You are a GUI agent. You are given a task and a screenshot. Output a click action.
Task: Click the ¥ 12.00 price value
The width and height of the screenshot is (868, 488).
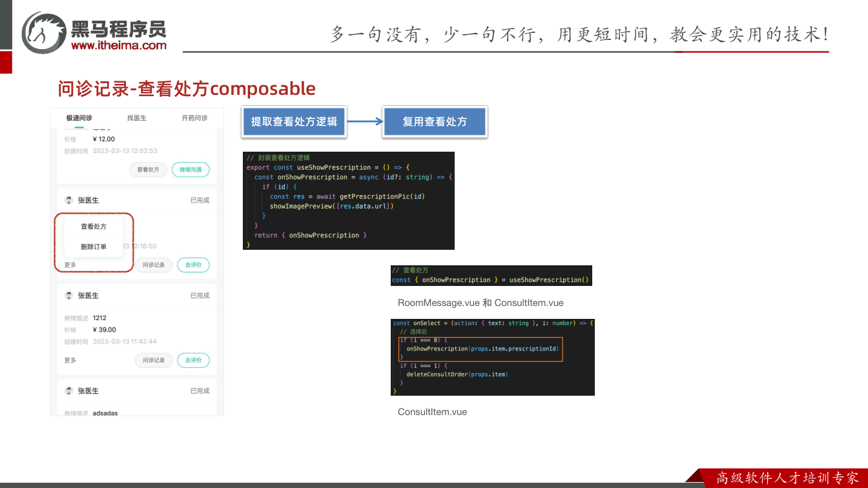(104, 139)
